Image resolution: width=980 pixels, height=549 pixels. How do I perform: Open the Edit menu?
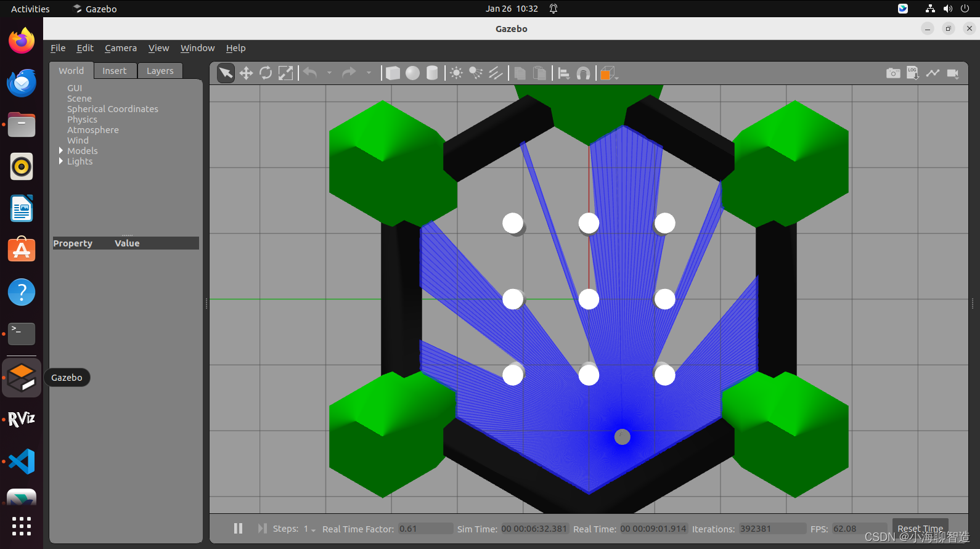[85, 48]
